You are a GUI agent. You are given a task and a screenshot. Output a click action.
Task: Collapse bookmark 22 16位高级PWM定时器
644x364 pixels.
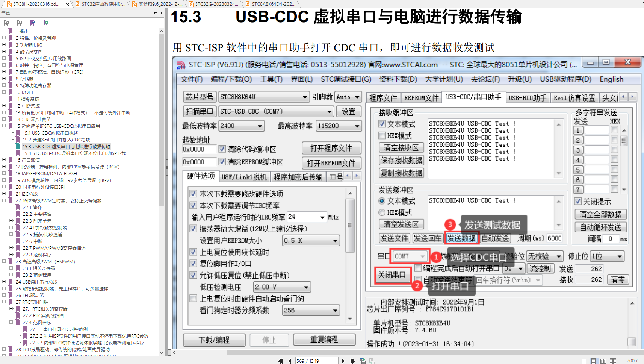[4, 200]
